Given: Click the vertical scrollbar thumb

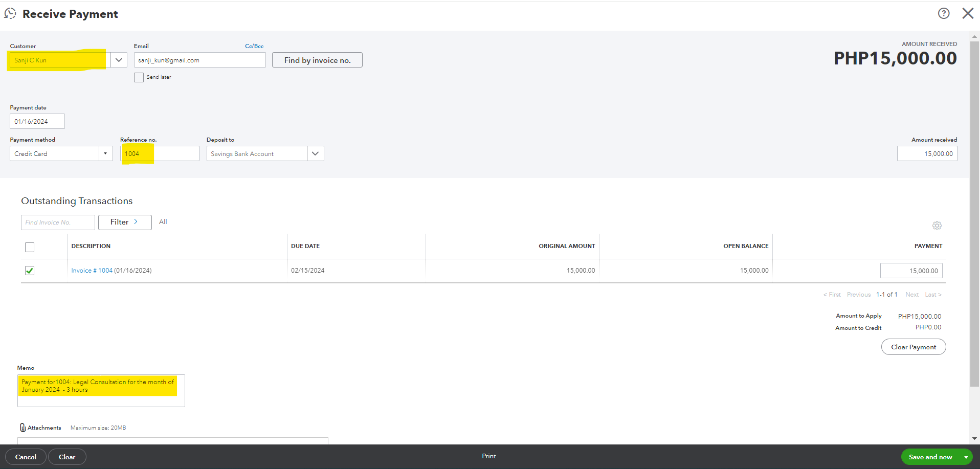Looking at the screenshot, I should tap(974, 213).
